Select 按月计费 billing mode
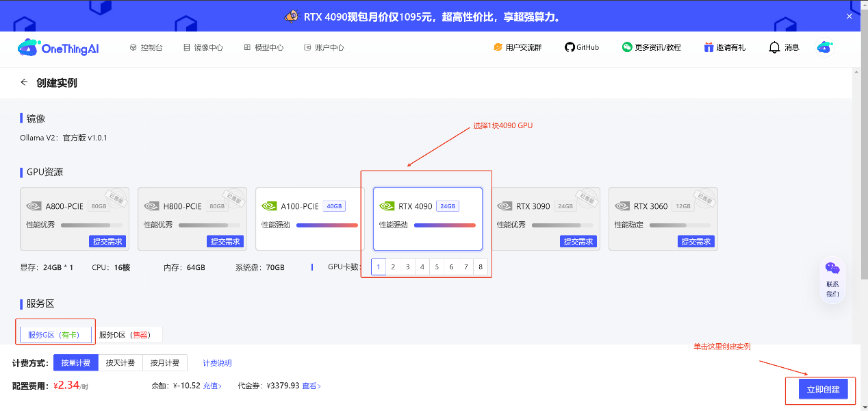Image resolution: width=868 pixels, height=411 pixels. 165,363
